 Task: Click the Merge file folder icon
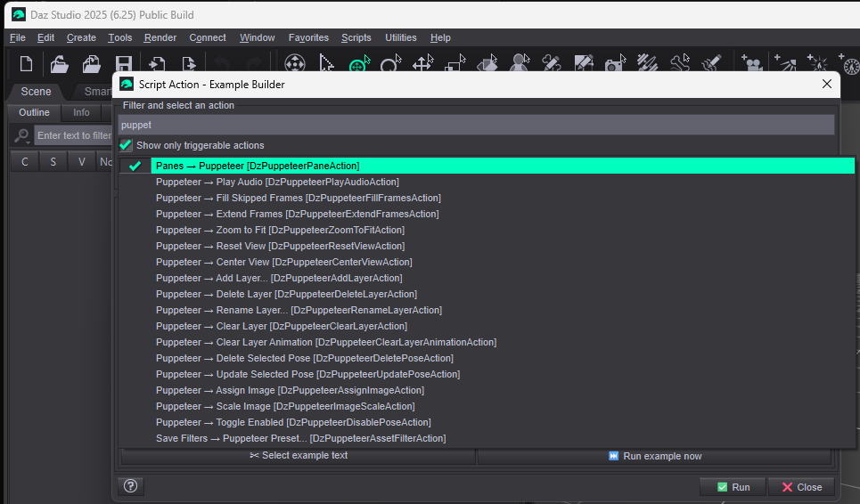tap(91, 63)
